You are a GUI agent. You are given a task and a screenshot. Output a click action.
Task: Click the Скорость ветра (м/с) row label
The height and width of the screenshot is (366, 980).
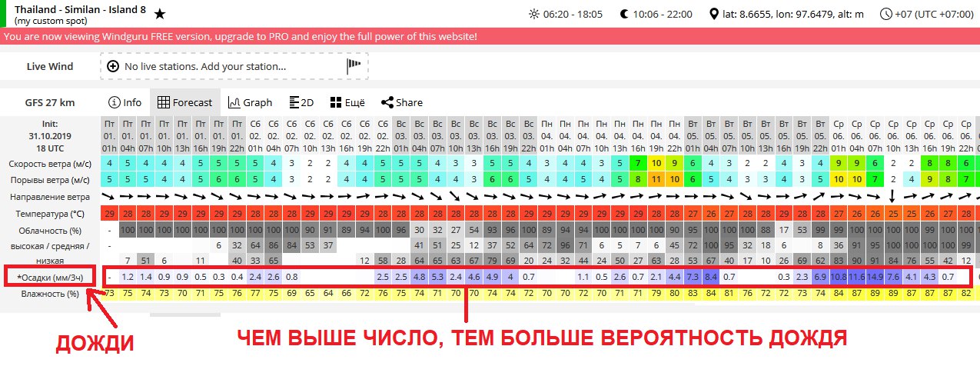tap(50, 163)
